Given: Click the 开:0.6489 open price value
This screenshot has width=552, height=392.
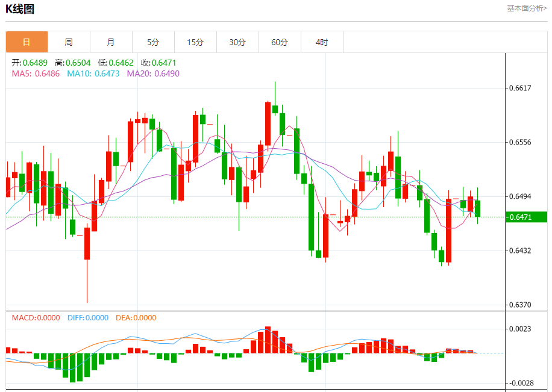Looking at the screenshot, I should click(x=30, y=63).
